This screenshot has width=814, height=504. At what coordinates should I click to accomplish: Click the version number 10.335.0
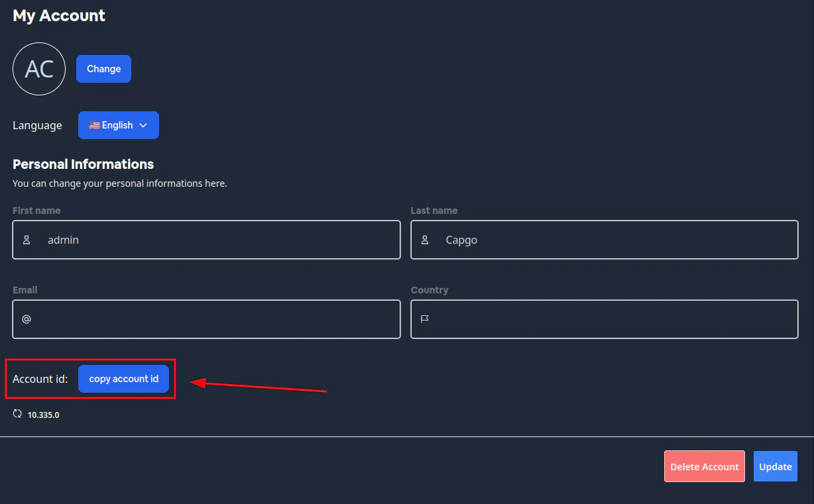[43, 415]
